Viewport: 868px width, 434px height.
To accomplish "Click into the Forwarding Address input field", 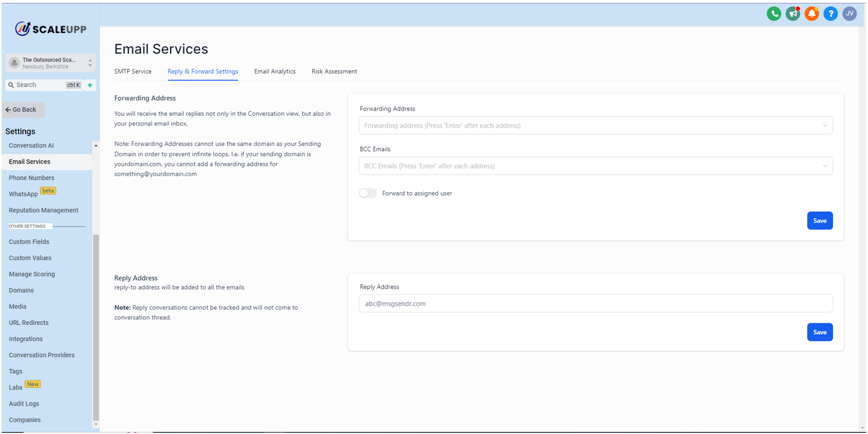I will tap(596, 125).
